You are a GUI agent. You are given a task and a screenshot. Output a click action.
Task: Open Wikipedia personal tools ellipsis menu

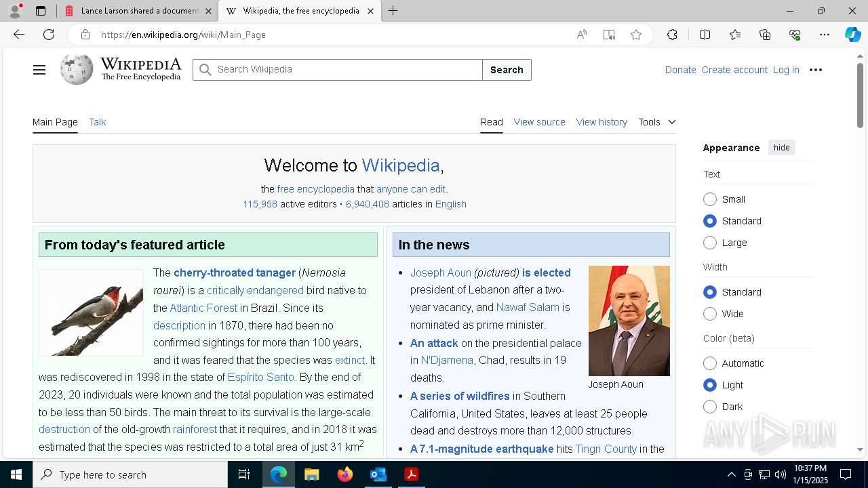(816, 70)
